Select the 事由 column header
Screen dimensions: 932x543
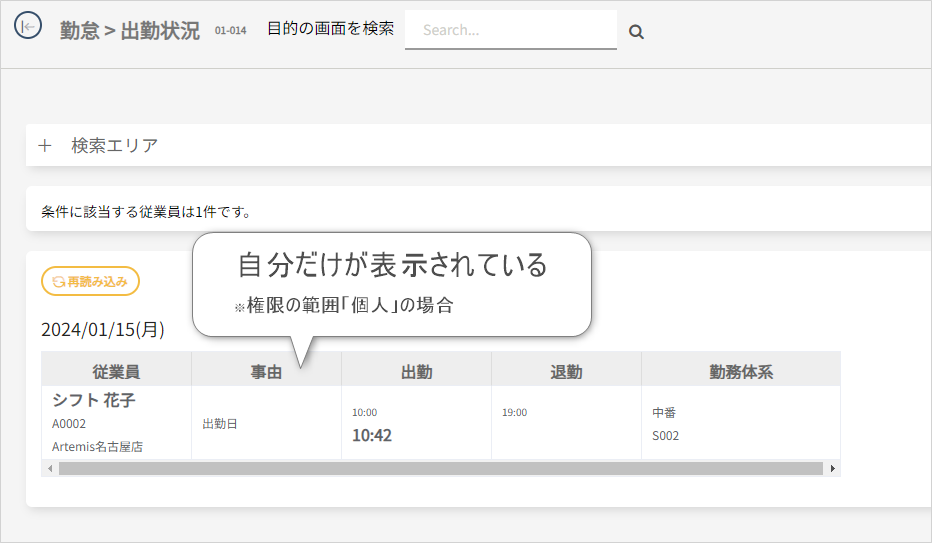tap(266, 372)
